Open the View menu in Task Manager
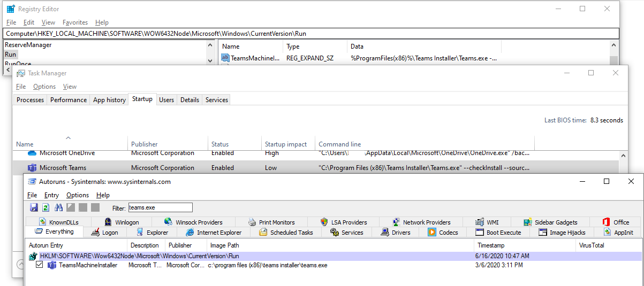Screen dimensions: 644x286 [70, 87]
